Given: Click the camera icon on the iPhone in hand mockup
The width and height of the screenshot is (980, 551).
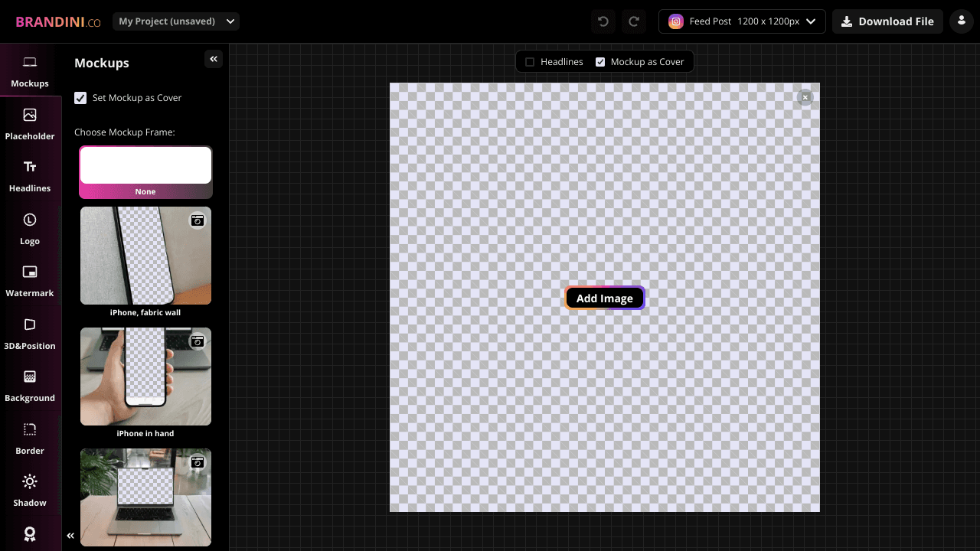Looking at the screenshot, I should click(x=198, y=341).
